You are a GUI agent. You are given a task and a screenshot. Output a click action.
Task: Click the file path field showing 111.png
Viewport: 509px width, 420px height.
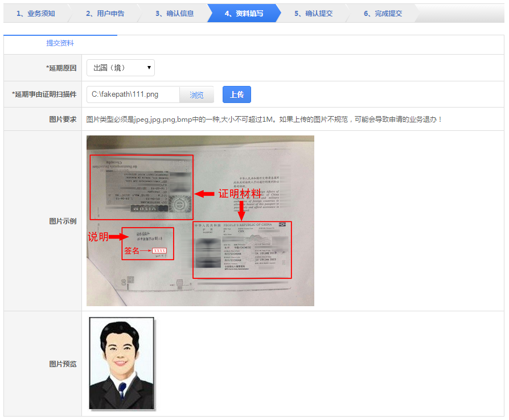pos(133,94)
